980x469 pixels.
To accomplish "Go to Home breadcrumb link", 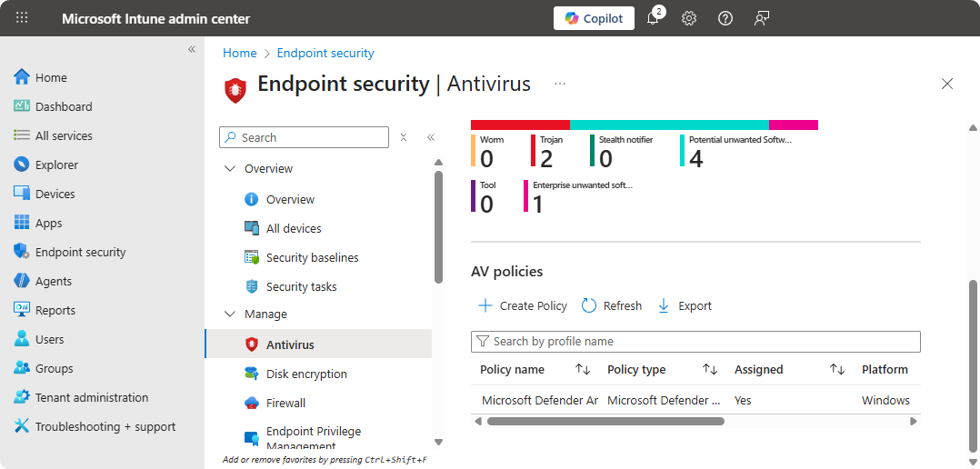I will tap(240, 54).
